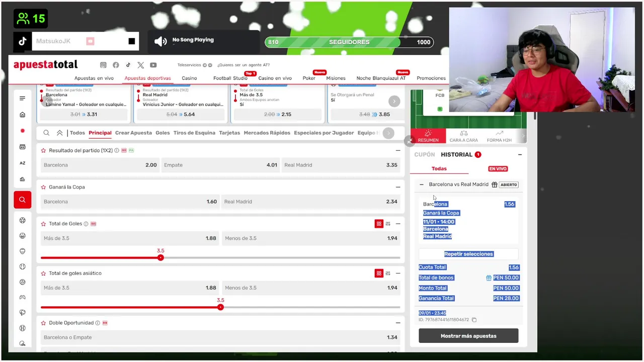The width and height of the screenshot is (644, 362).
Task: Click the red search button in sidebar
Action: pyautogui.click(x=22, y=200)
